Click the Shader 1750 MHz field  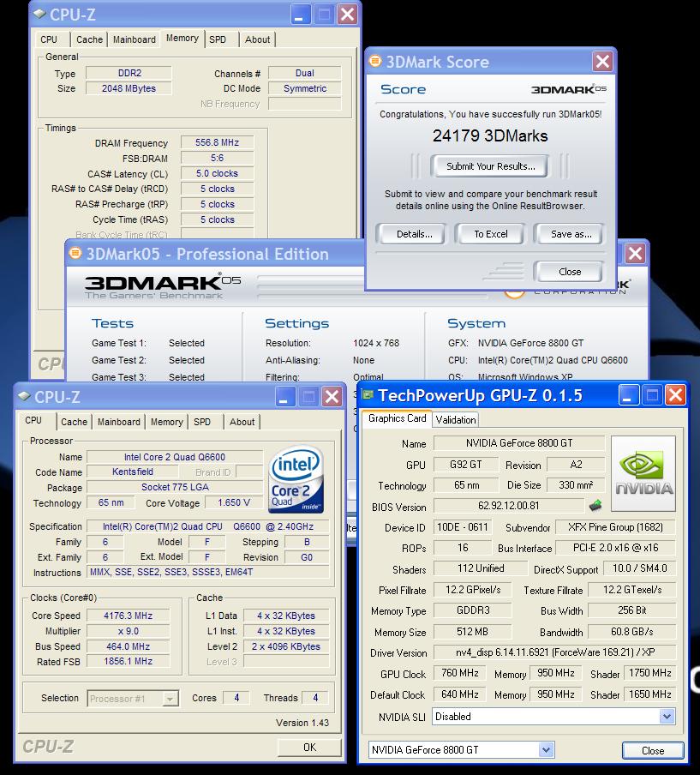tap(649, 673)
